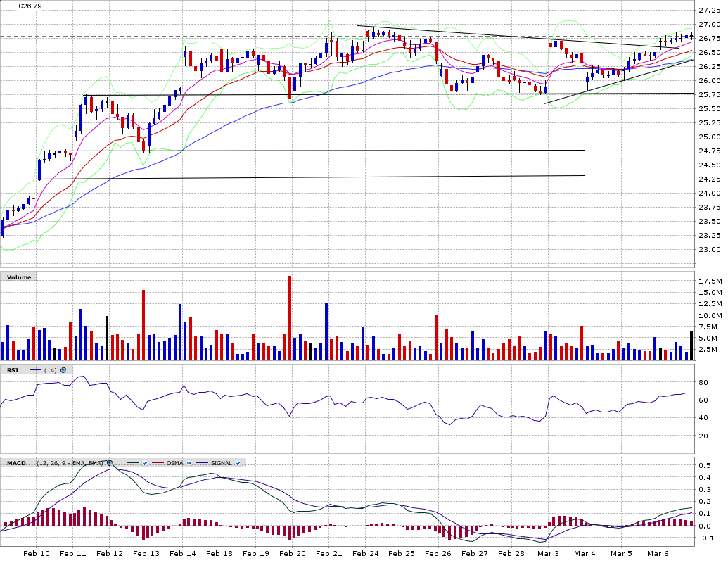Image resolution: width=728 pixels, height=563 pixels.
Task: Click the MACD dark green line swatch
Action: point(133,463)
